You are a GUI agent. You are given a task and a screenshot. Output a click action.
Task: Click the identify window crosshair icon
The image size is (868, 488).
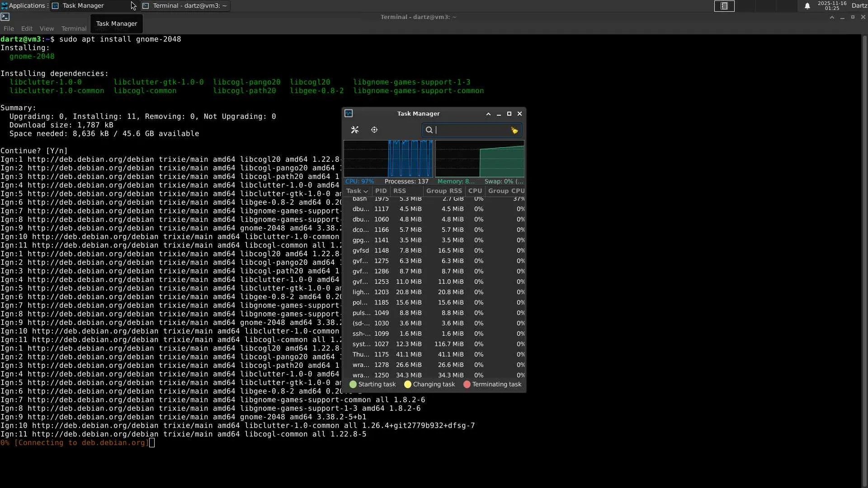[374, 130]
